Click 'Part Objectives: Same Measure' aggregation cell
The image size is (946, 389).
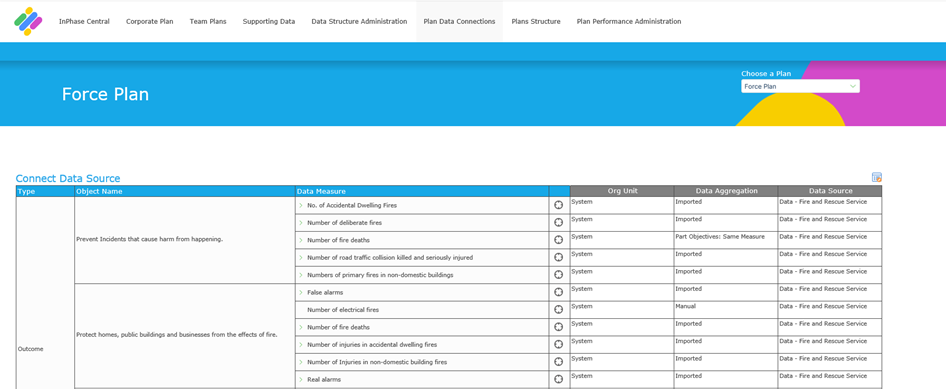[x=726, y=240]
